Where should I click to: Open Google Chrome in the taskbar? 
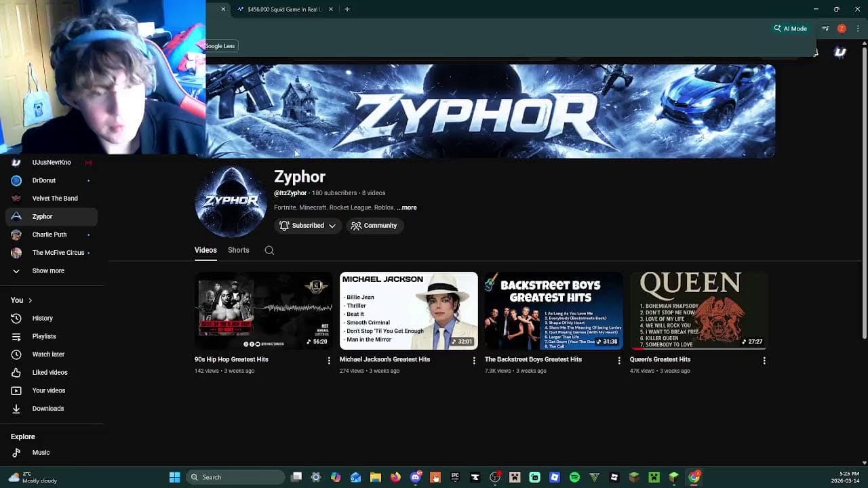coord(694,477)
